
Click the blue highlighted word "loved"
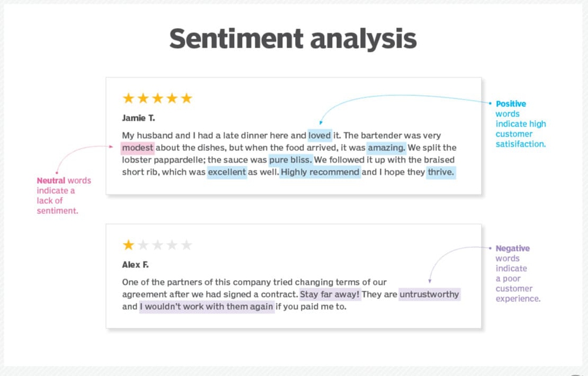[x=319, y=135]
